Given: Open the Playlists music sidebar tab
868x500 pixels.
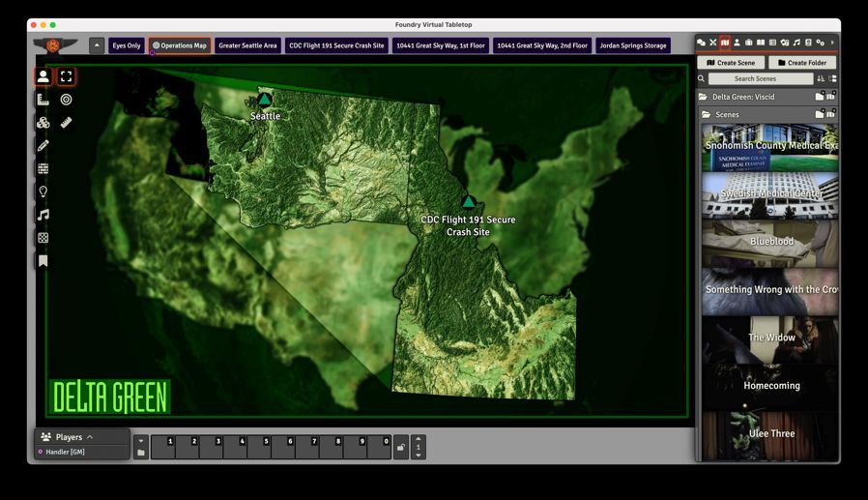Looking at the screenshot, I should pyautogui.click(x=796, y=43).
